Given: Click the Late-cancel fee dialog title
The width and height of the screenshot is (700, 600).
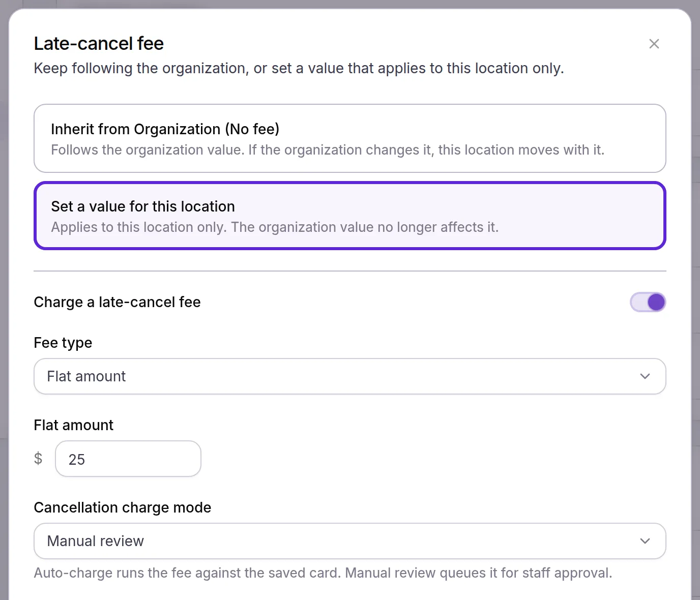Looking at the screenshot, I should tap(99, 44).
